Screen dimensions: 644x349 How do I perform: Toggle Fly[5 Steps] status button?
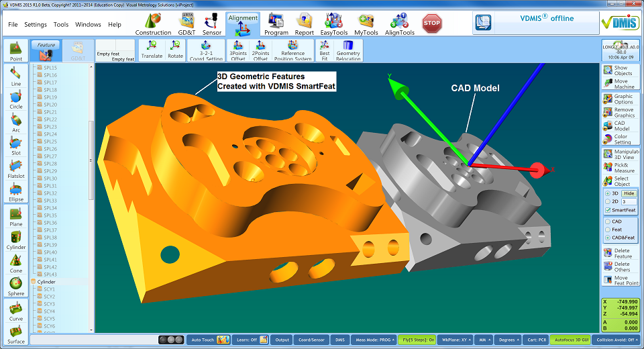coord(418,340)
